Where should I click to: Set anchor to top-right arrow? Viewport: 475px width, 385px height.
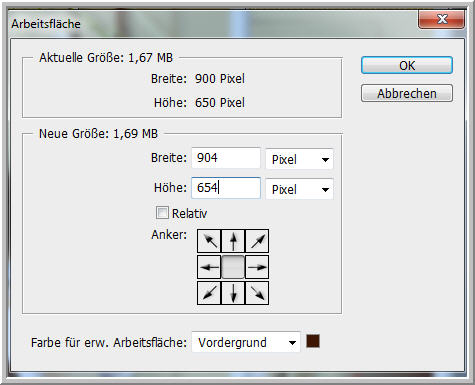coord(257,241)
